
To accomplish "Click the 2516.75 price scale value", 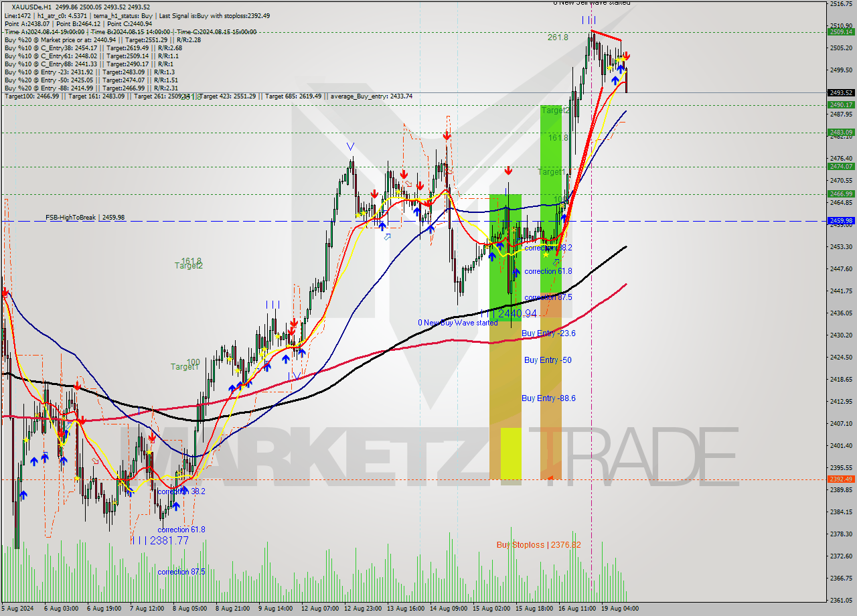I will click(x=841, y=4).
